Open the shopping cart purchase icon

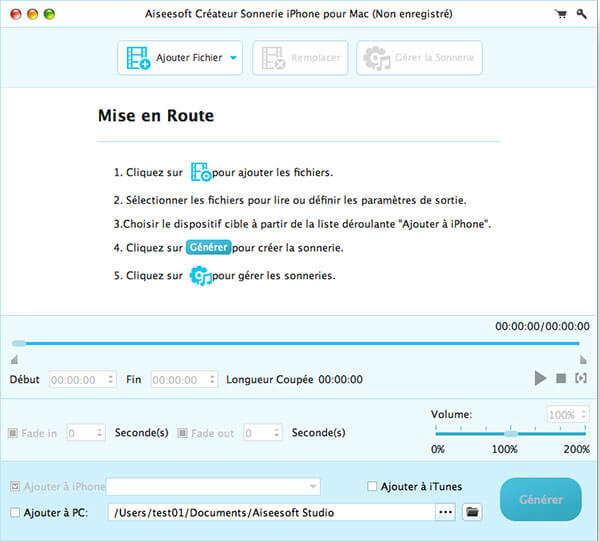point(561,14)
